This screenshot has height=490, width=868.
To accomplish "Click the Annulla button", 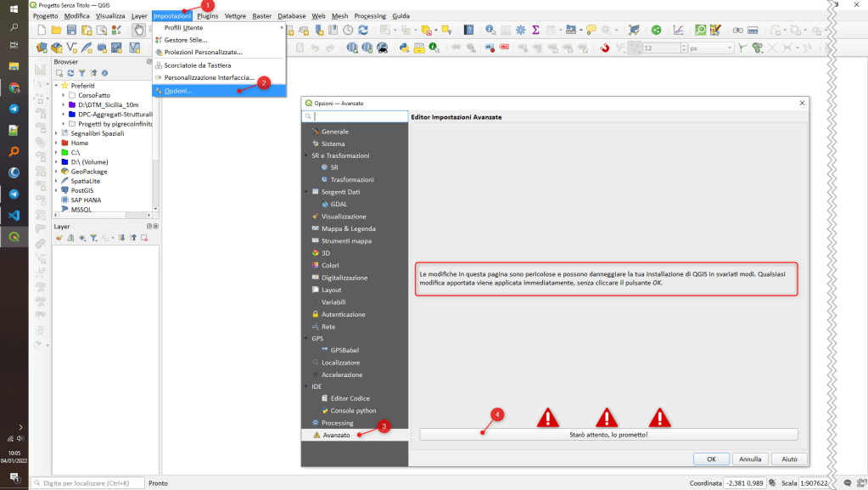I will 749,459.
